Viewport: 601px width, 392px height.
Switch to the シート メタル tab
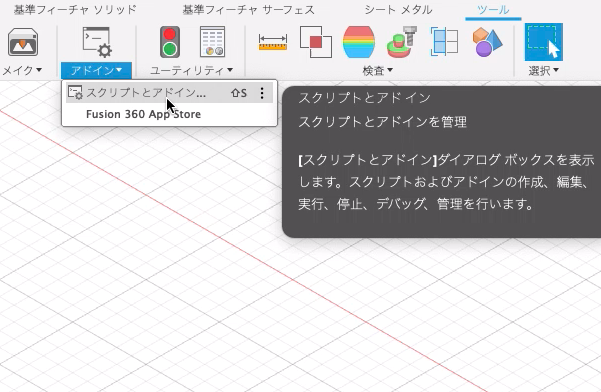tap(399, 10)
